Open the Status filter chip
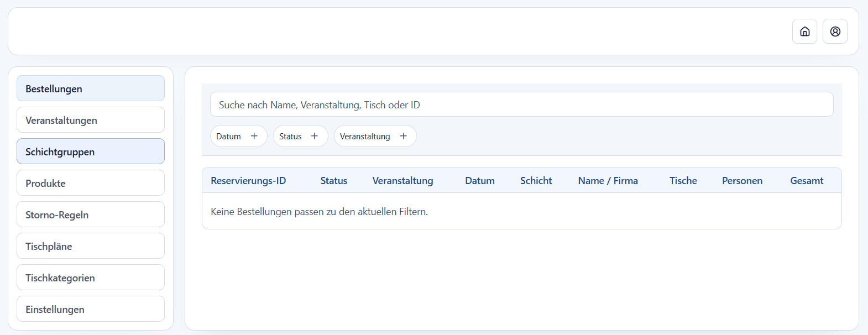 coord(301,136)
